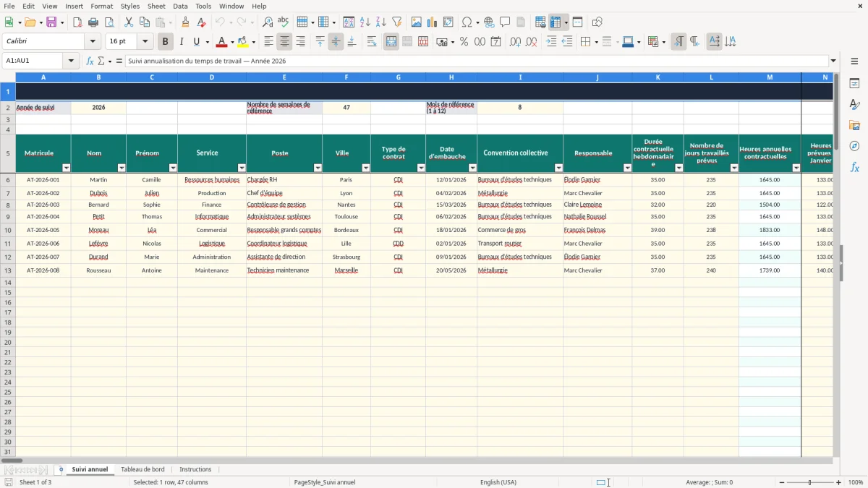Screen dimensions: 868x488
Task: Open the Function Wizard fx icon
Action: click(x=90, y=61)
